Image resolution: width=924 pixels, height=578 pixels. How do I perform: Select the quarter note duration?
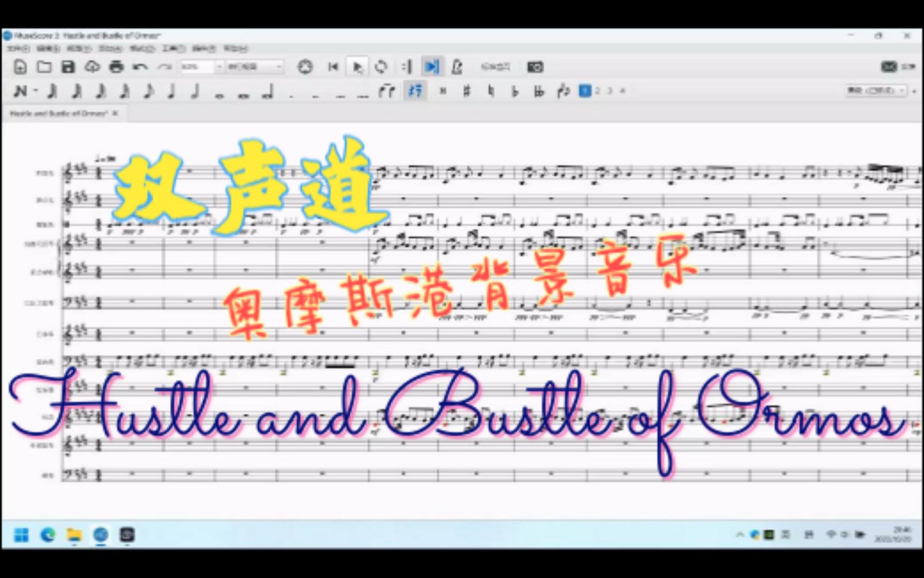pos(172,91)
